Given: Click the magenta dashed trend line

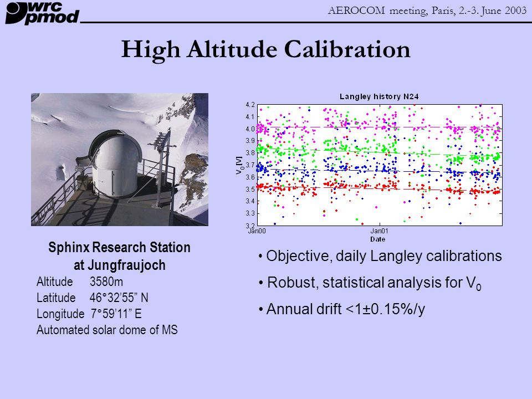Looking at the screenshot, I should pos(380,127).
